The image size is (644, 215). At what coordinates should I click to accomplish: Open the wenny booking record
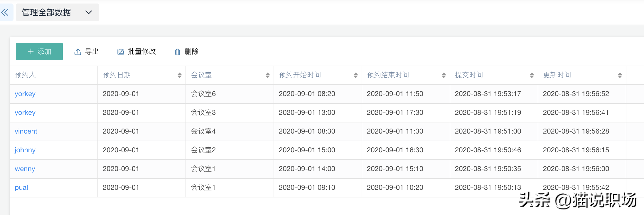tap(25, 169)
